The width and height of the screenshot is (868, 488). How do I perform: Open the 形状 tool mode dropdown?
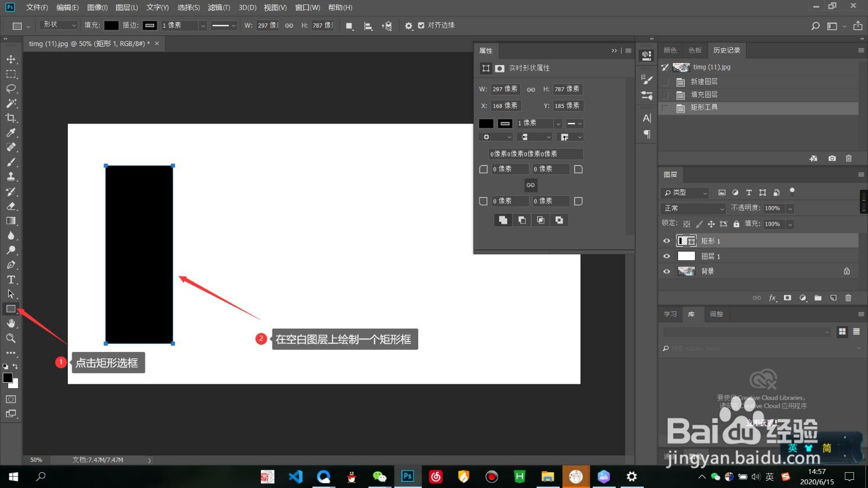tap(58, 25)
